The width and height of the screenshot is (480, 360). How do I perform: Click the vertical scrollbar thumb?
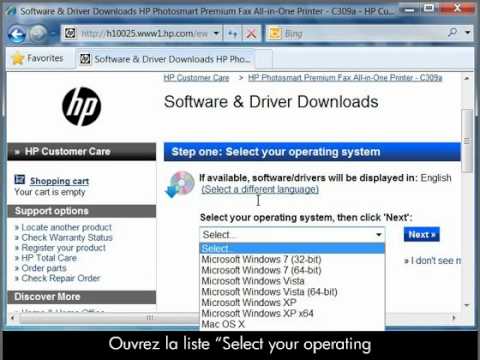point(467,141)
